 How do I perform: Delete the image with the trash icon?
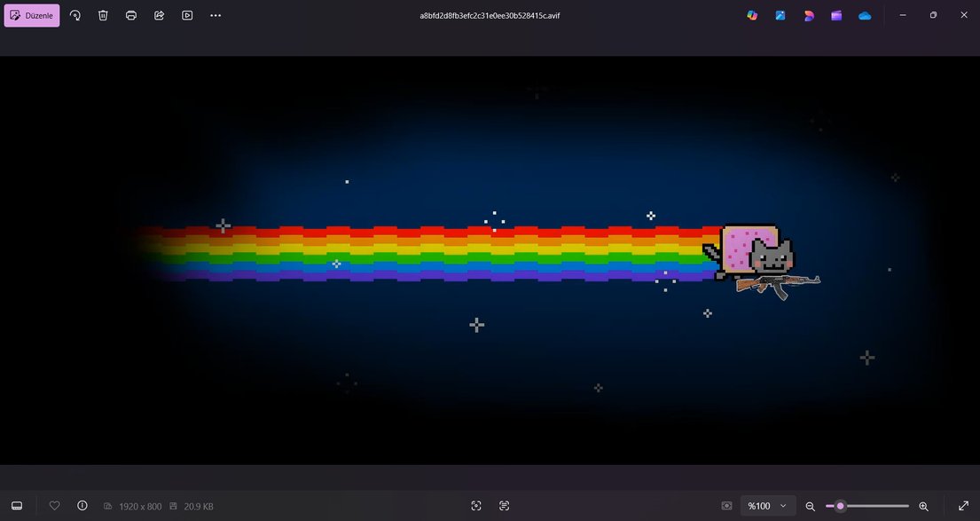click(x=103, y=16)
